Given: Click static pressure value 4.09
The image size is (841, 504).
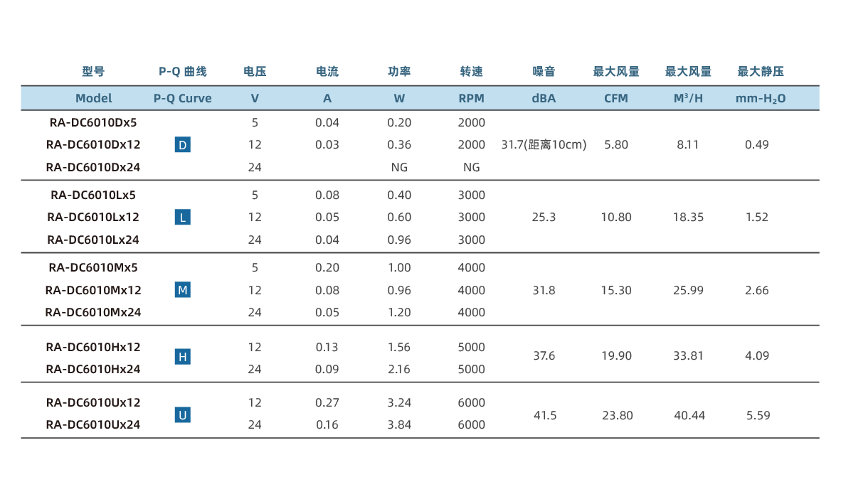Looking at the screenshot, I should tap(757, 355).
